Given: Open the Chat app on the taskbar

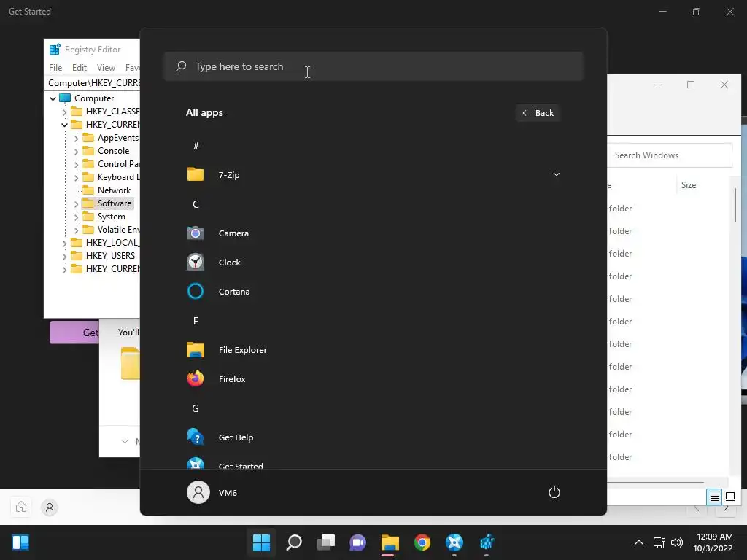Looking at the screenshot, I should coord(357,542).
